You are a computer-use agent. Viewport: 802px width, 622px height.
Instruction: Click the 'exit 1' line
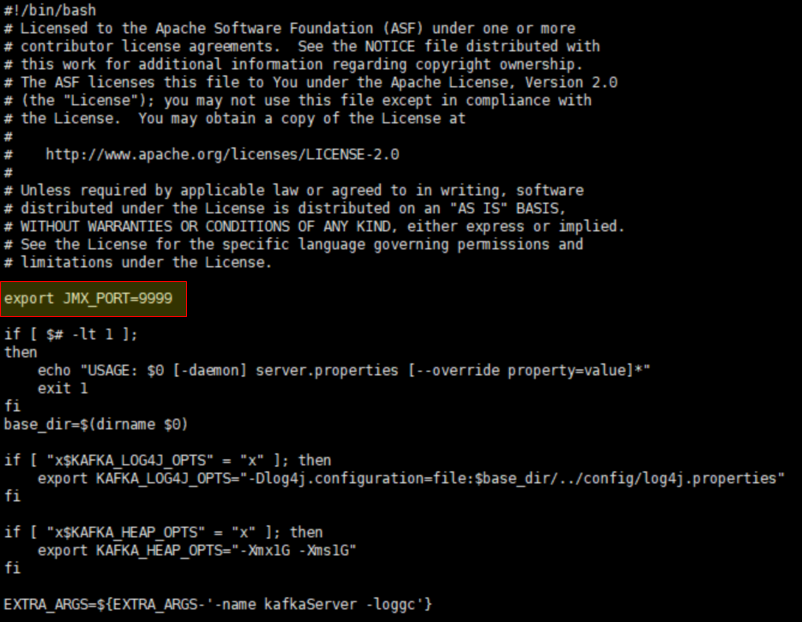click(62, 388)
